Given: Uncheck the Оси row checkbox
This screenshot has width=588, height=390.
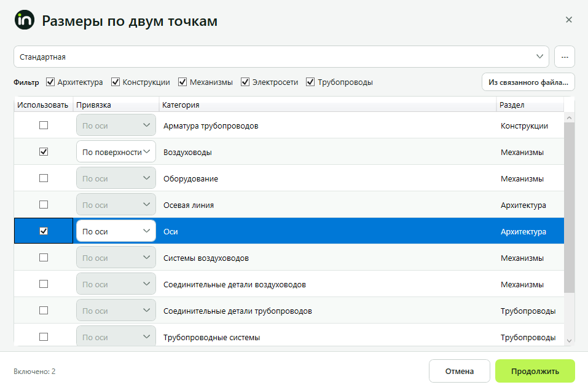Looking at the screenshot, I should coord(44,231).
